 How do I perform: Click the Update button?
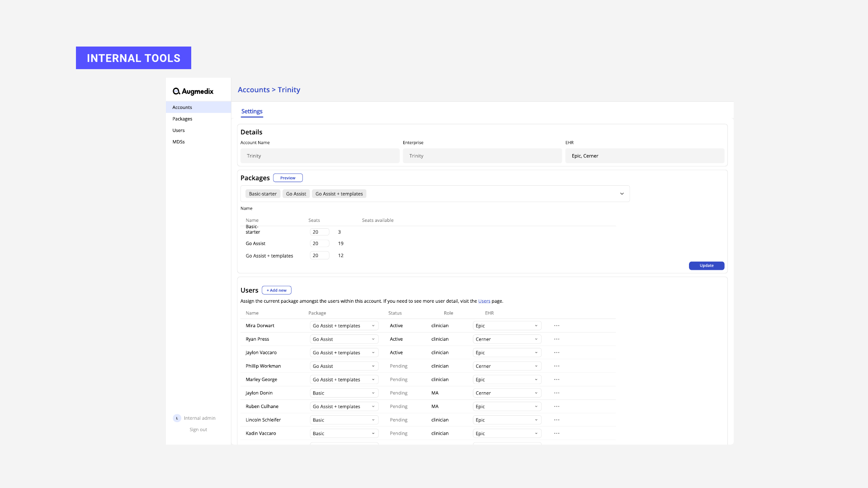pos(707,266)
